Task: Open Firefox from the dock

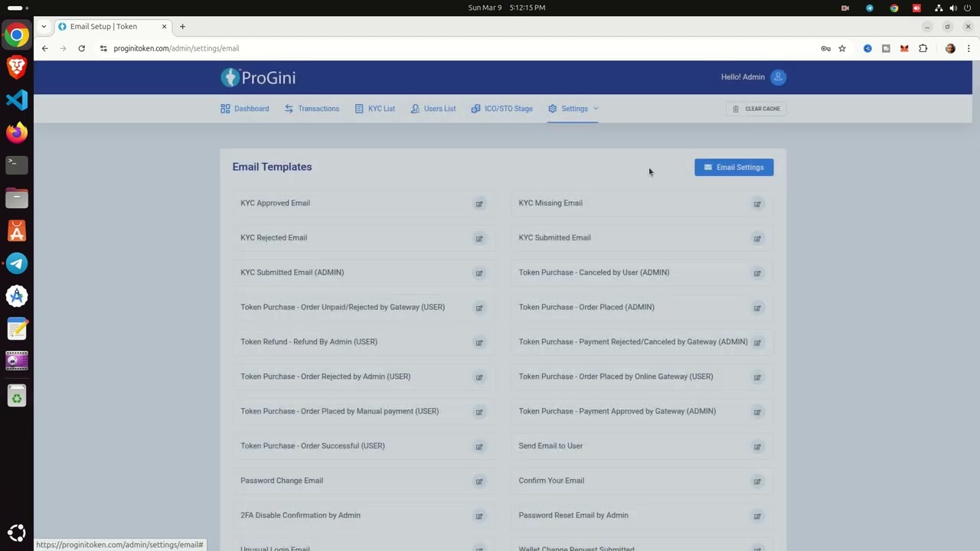Action: click(x=17, y=132)
